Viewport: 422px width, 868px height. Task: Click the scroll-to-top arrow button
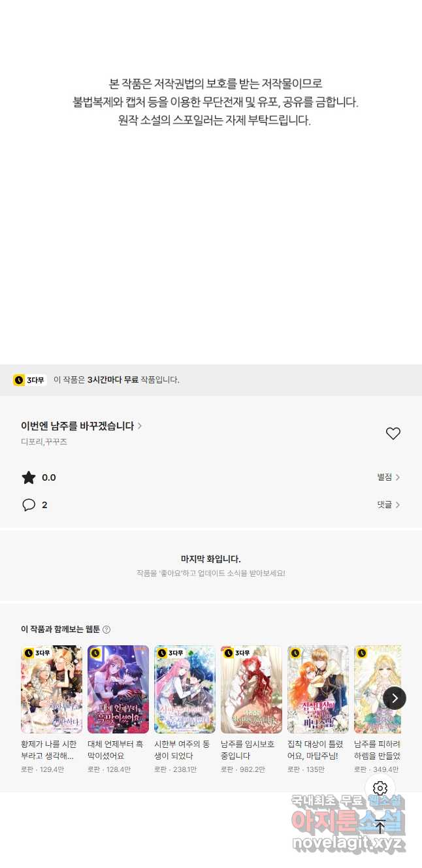pos(380,826)
